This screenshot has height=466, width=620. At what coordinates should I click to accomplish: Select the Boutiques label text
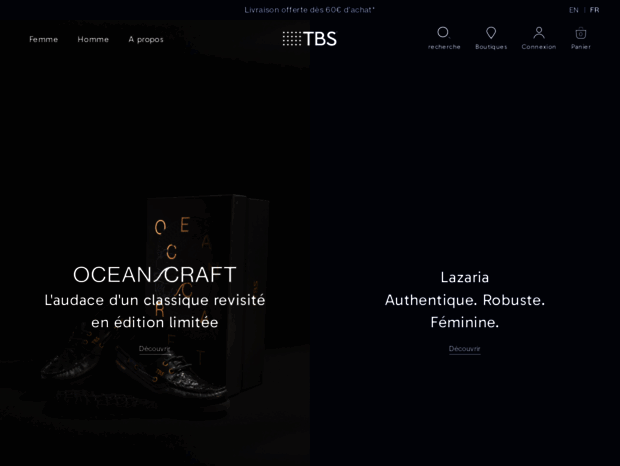491,47
